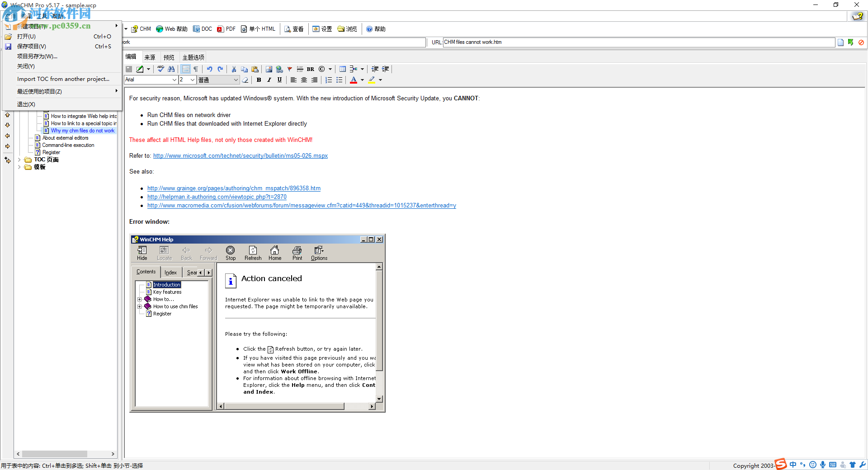868x470 pixels.
Task: Export the project to PDF
Action: click(x=226, y=28)
